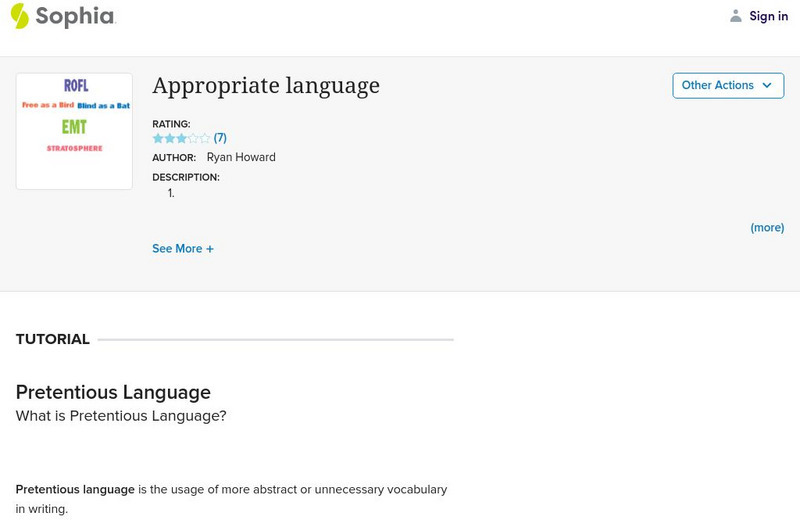Viewport: 800px width, 520px height.
Task: Click the plus icon next to See More
Action: point(210,249)
